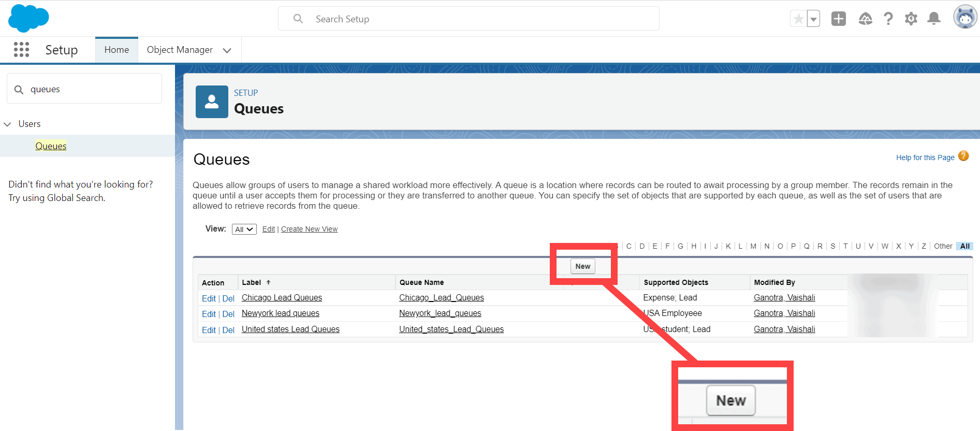Image resolution: width=980 pixels, height=431 pixels.
Task: Filter queues by letter M
Action: click(x=753, y=246)
